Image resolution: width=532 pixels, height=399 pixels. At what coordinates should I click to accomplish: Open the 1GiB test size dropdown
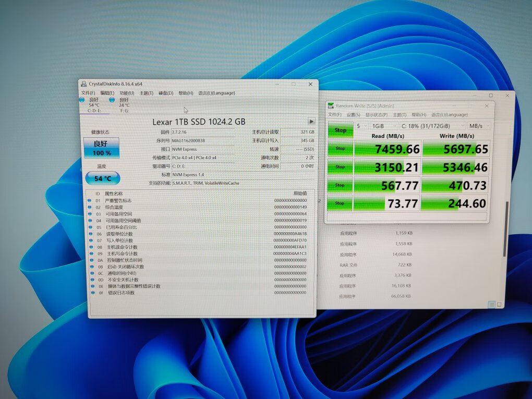384,126
